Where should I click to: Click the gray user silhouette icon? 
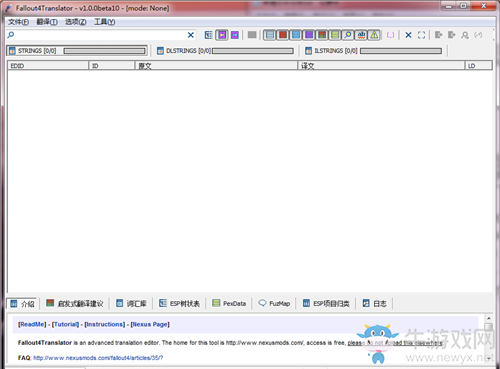[x=465, y=35]
